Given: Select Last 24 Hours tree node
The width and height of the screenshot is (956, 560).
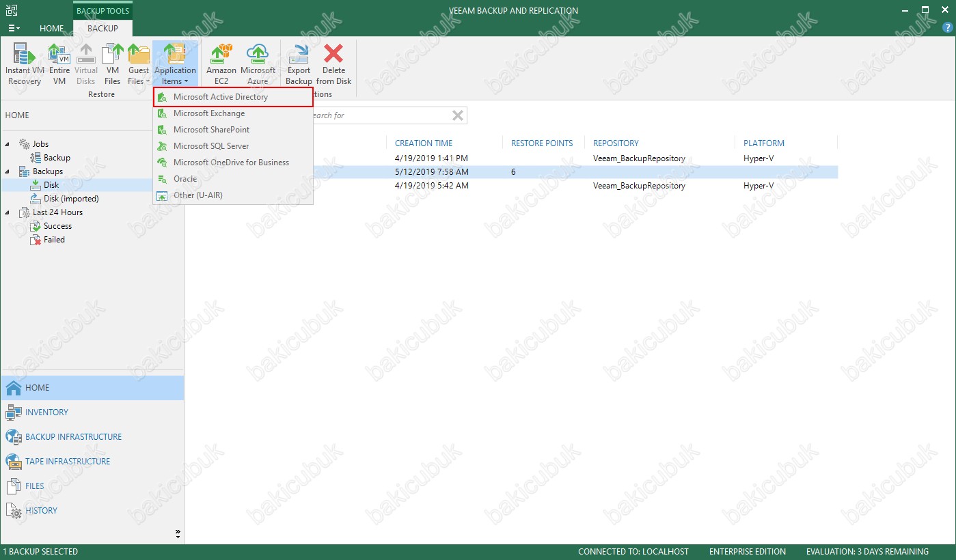Looking at the screenshot, I should [57, 212].
